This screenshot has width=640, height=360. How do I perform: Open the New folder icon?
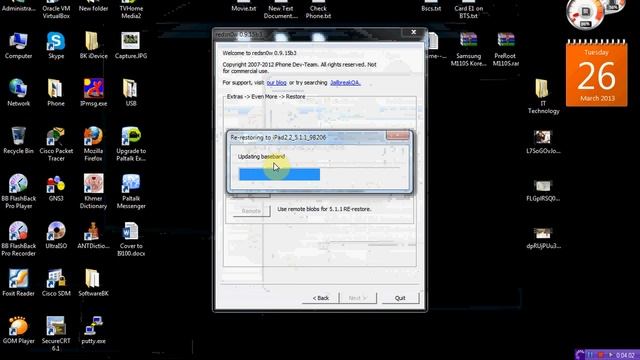(93, 6)
